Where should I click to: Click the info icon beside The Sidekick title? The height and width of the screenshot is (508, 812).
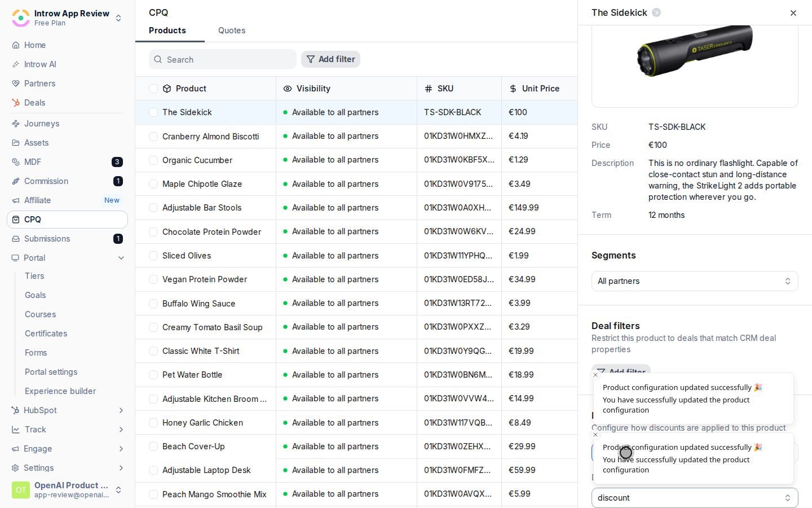pos(656,12)
